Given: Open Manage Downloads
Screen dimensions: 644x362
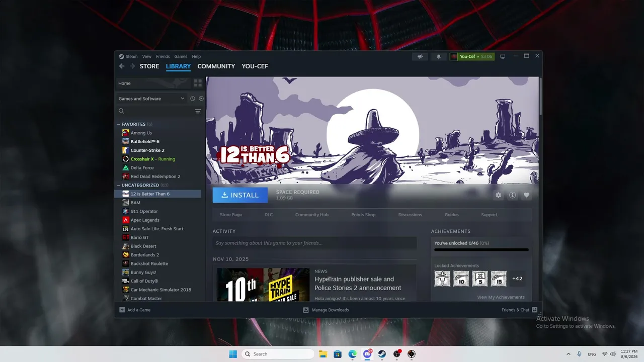Looking at the screenshot, I should [x=326, y=310].
